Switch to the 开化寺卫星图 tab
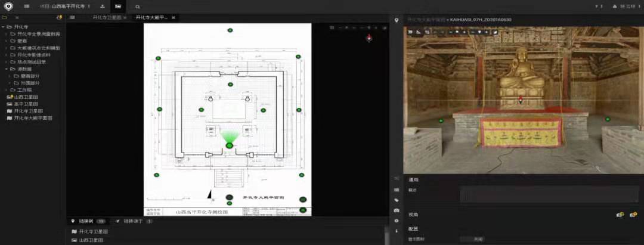Screen dimensions: 644x245 [107, 18]
